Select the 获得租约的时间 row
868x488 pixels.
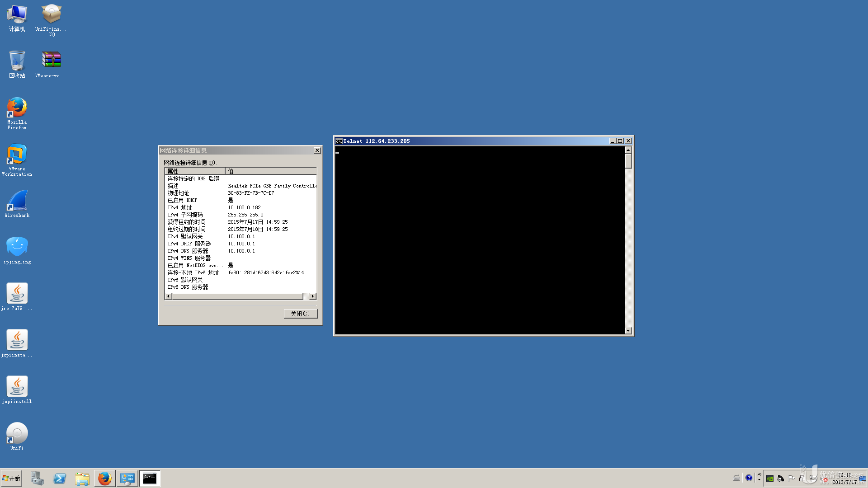click(241, 222)
